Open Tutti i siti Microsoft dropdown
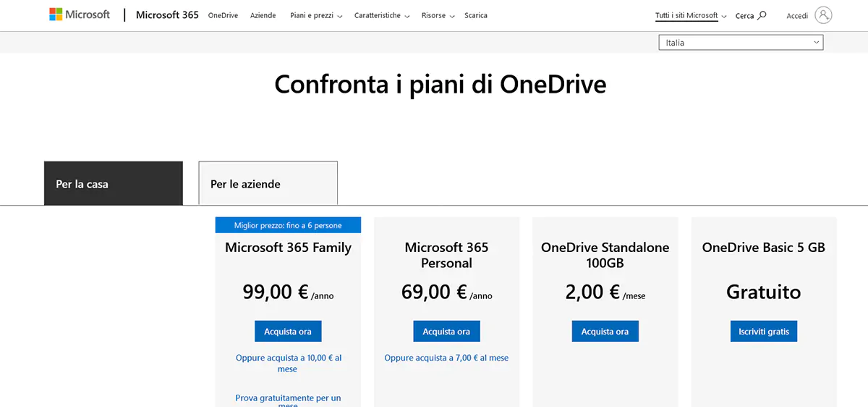The width and height of the screenshot is (868, 407). pos(691,16)
